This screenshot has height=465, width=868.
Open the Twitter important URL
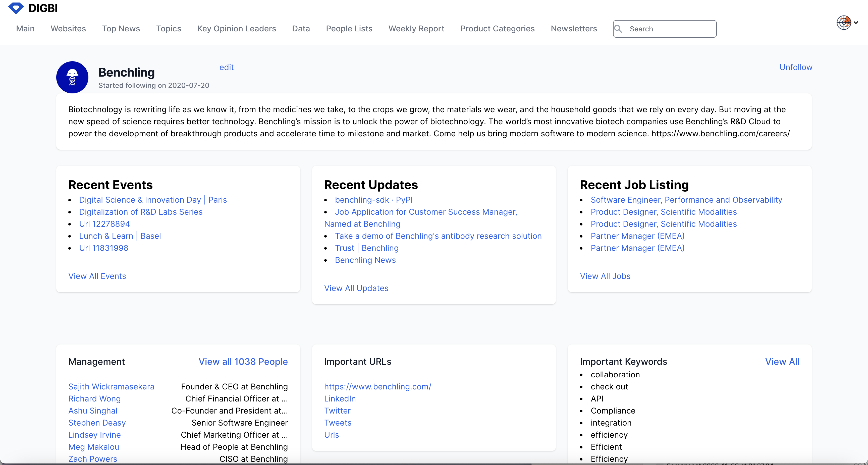(337, 411)
